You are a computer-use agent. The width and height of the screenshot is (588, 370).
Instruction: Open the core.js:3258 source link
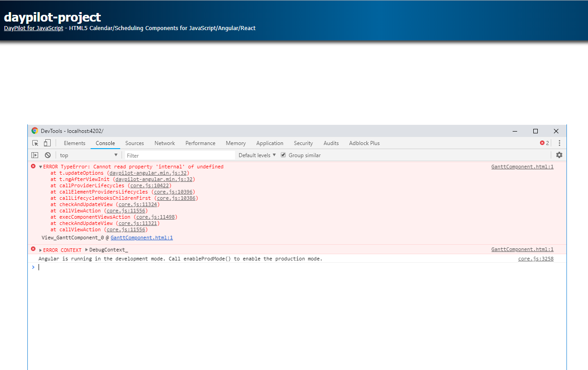[536, 259]
